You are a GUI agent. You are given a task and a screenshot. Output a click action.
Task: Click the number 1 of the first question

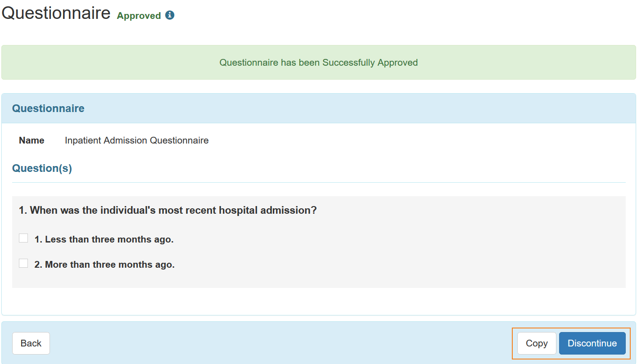[x=22, y=210]
